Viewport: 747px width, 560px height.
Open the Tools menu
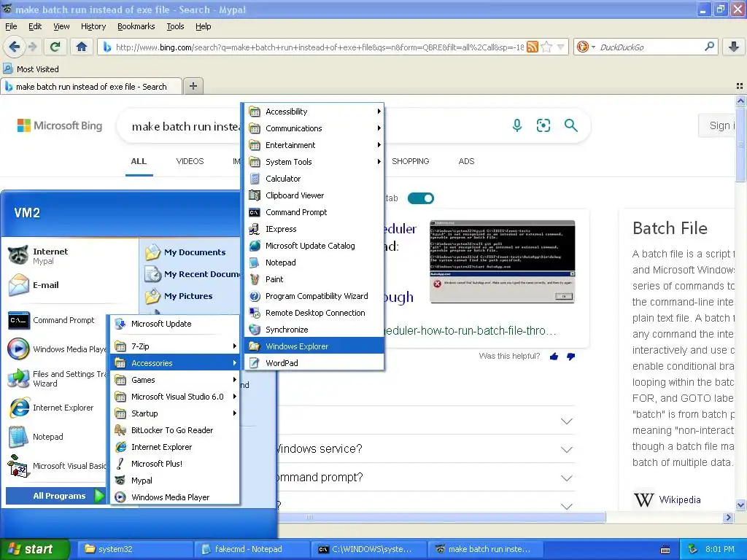tap(175, 26)
